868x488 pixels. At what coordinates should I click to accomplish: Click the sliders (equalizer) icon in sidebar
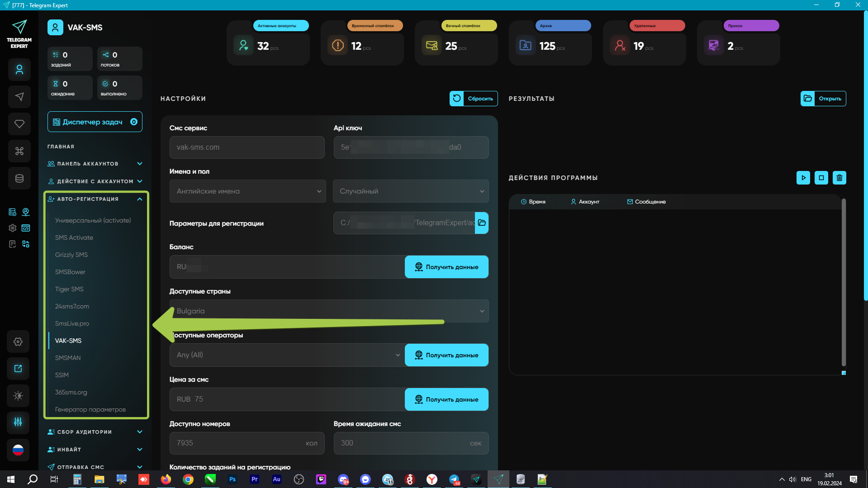point(18,422)
